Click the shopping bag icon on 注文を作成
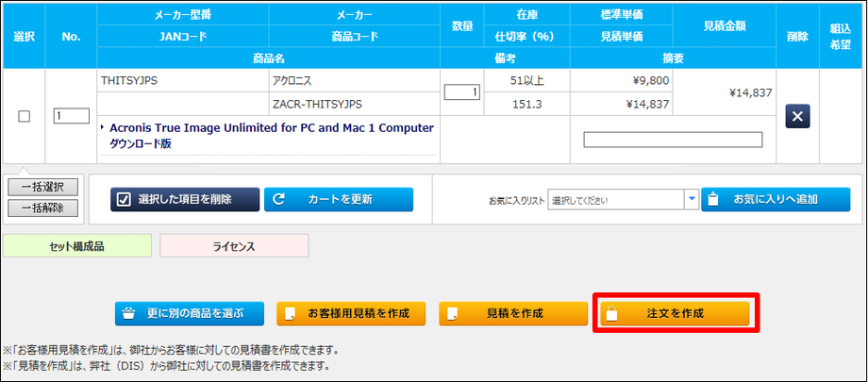 611,313
